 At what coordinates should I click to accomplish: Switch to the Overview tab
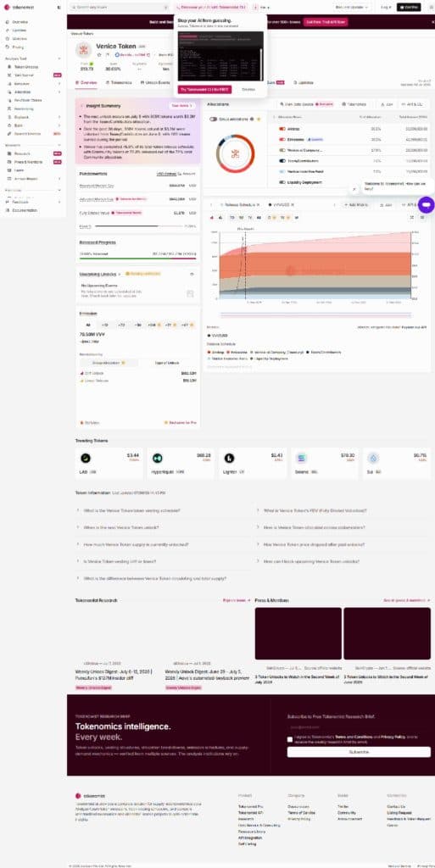pos(86,82)
